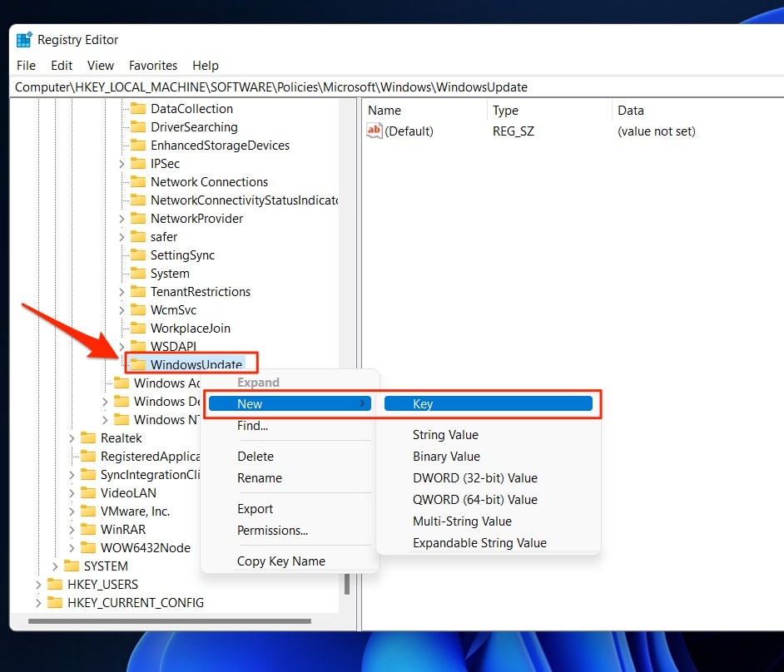Click the Registry Editor icon in the title bar

pos(25,39)
